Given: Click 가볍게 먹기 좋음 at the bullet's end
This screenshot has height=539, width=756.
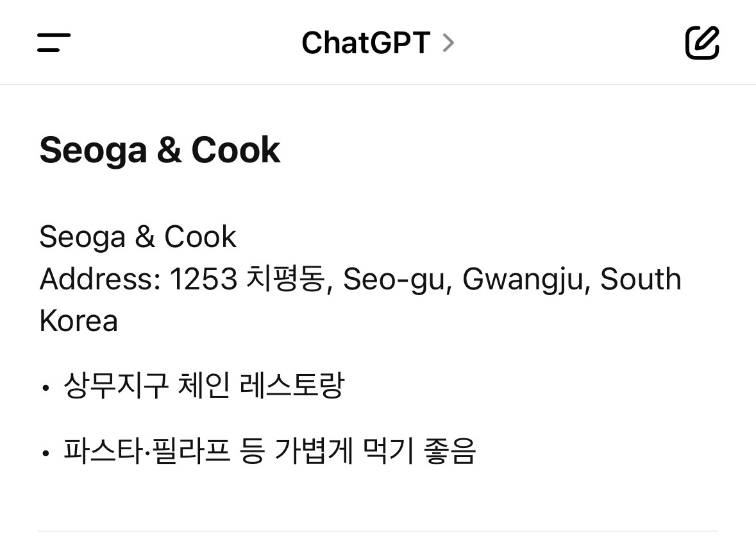Looking at the screenshot, I should tap(375, 451).
